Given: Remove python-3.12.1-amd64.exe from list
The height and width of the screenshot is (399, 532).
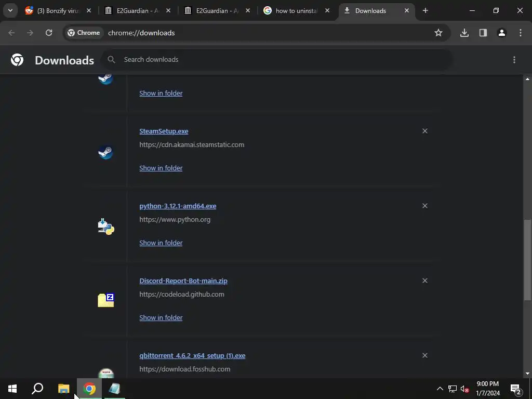Looking at the screenshot, I should tap(425, 206).
